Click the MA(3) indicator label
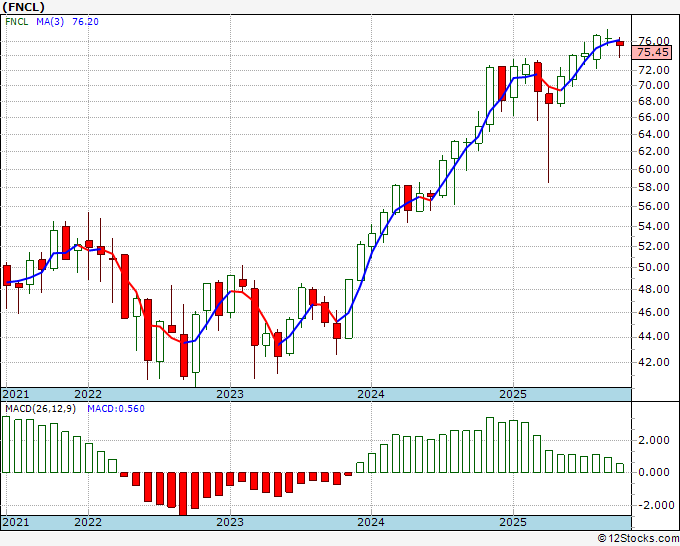The image size is (680, 546). click(50, 22)
